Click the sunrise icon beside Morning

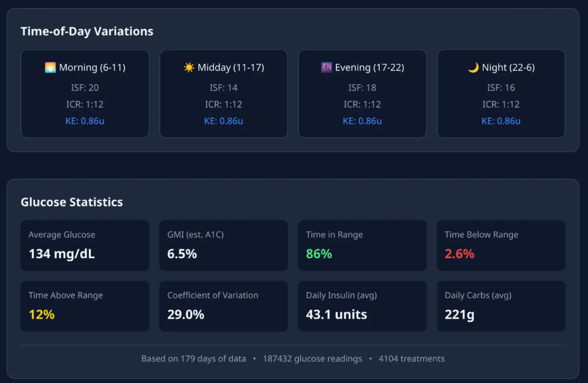(x=50, y=67)
